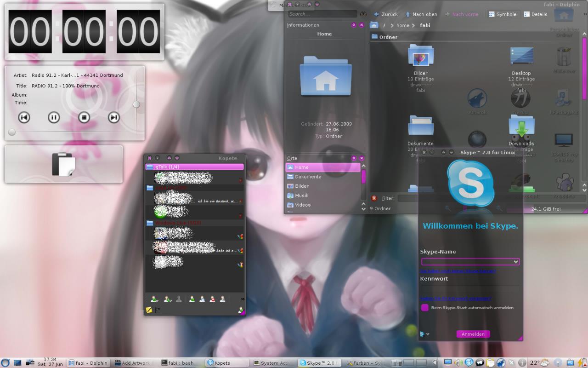Pause the radio playback in media widget
588x368 pixels.
point(54,117)
